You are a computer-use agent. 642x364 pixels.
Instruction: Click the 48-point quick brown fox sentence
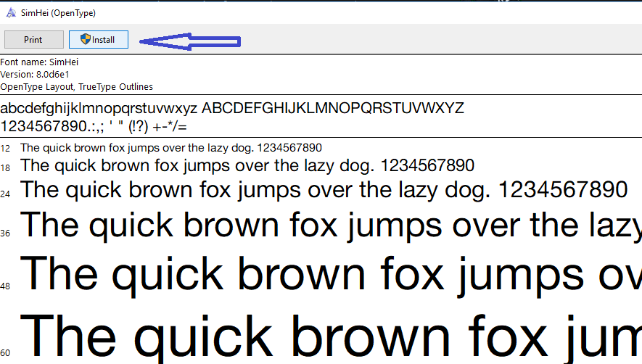pos(334,274)
